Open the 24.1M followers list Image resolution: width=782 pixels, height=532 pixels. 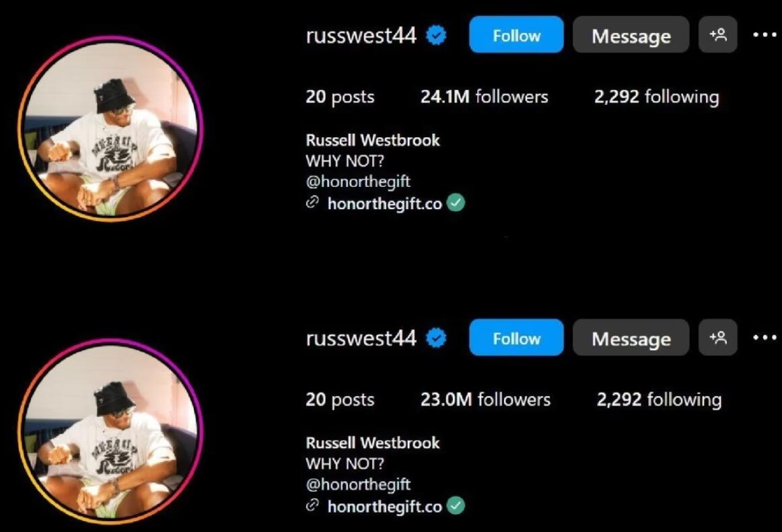coord(485,96)
